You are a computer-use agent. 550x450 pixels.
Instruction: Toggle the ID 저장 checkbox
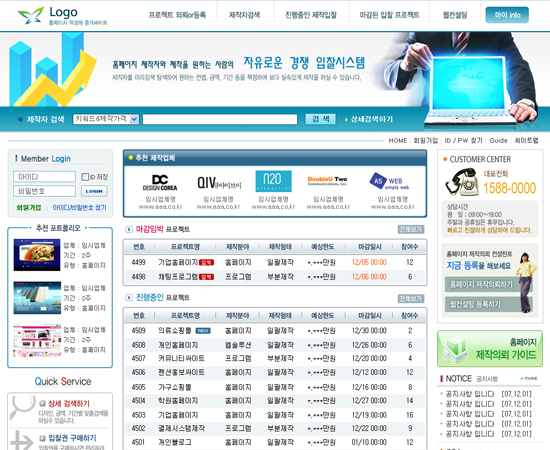(85, 177)
